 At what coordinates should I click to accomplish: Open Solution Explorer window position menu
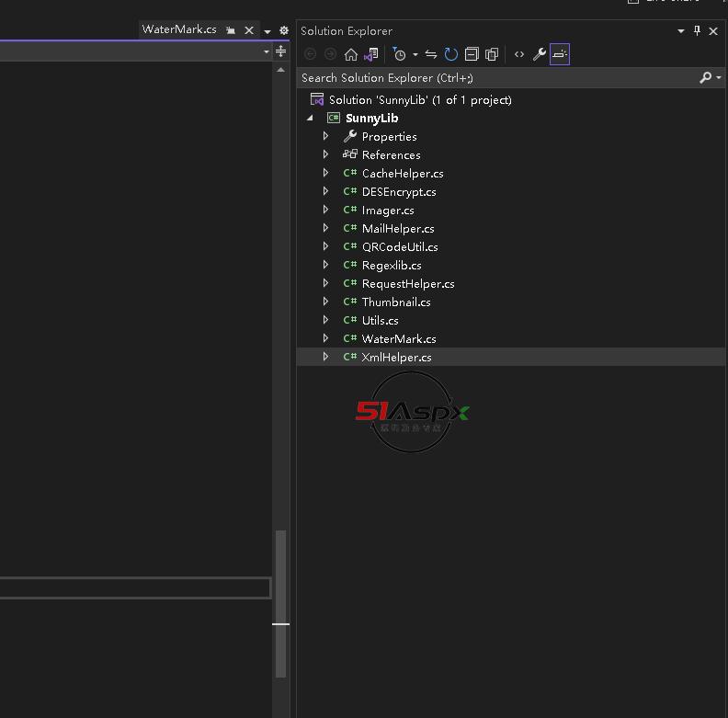pyautogui.click(x=680, y=31)
